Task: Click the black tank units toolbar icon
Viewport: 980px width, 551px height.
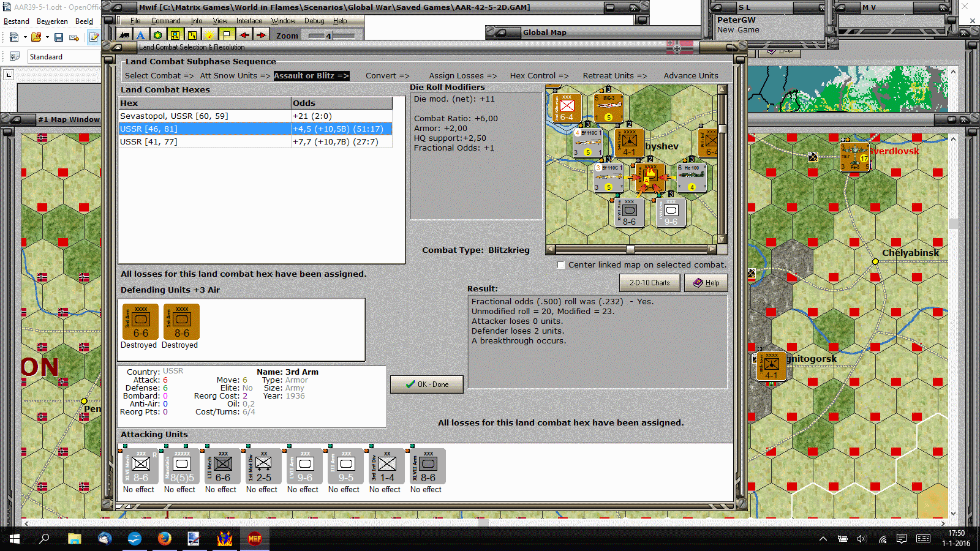Action: click(x=124, y=35)
